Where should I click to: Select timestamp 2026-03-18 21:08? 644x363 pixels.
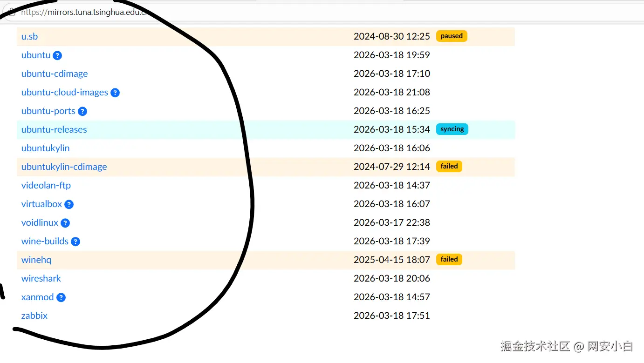[392, 92]
